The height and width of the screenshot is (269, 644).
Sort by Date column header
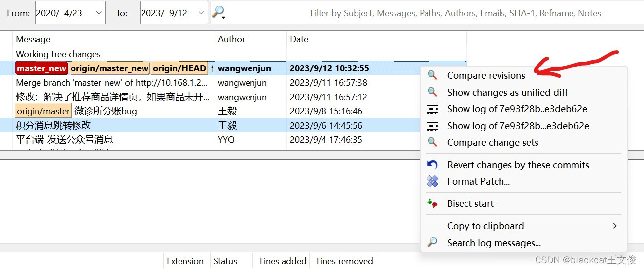376,39
